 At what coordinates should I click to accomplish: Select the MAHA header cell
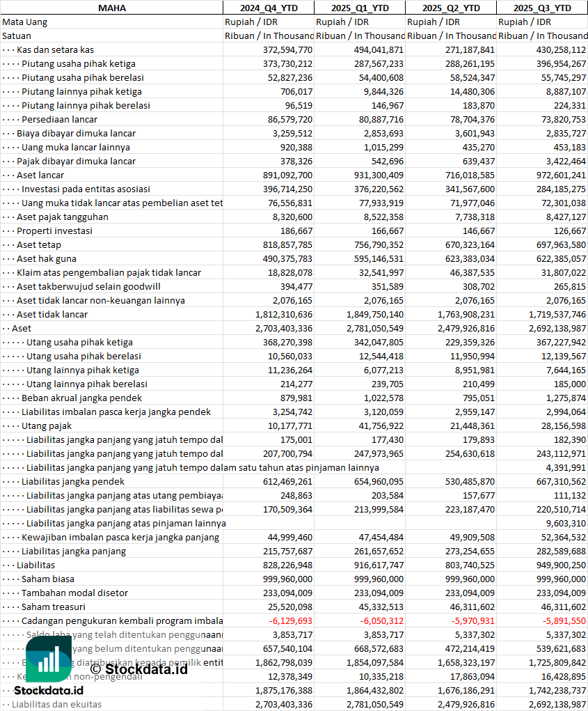[112, 8]
